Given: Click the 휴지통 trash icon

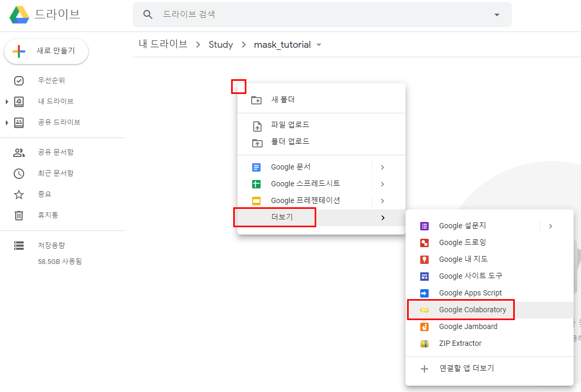Looking at the screenshot, I should (x=19, y=216).
